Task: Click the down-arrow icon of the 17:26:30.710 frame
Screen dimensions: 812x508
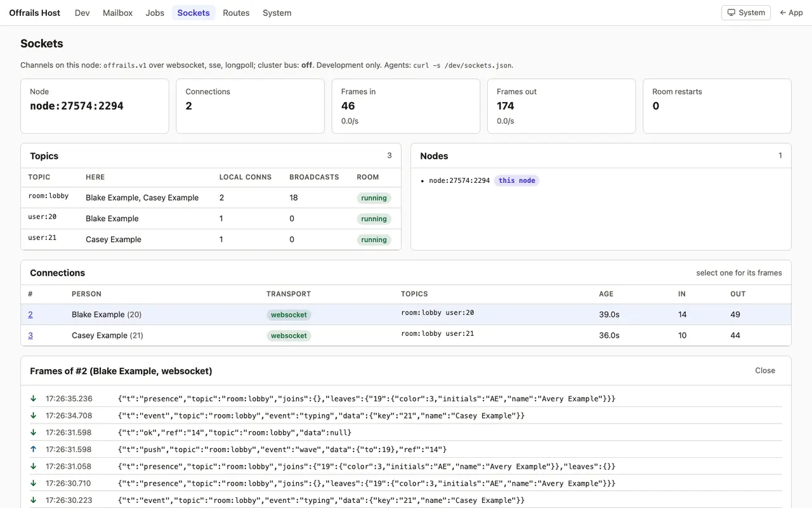Action: point(33,483)
